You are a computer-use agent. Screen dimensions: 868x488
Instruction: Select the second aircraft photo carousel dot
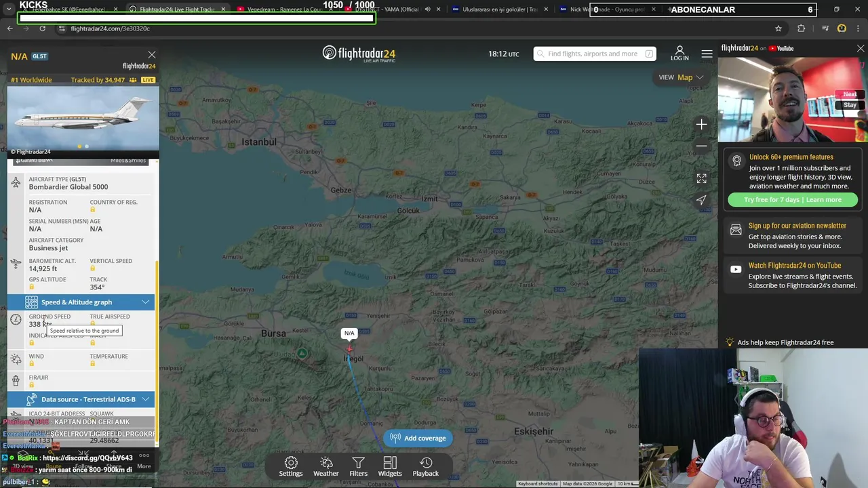(x=87, y=146)
